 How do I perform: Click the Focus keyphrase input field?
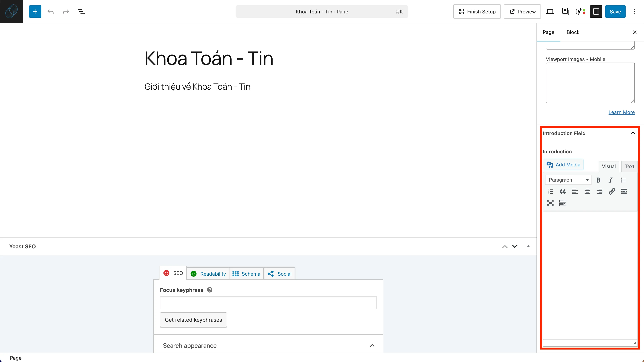tap(268, 303)
